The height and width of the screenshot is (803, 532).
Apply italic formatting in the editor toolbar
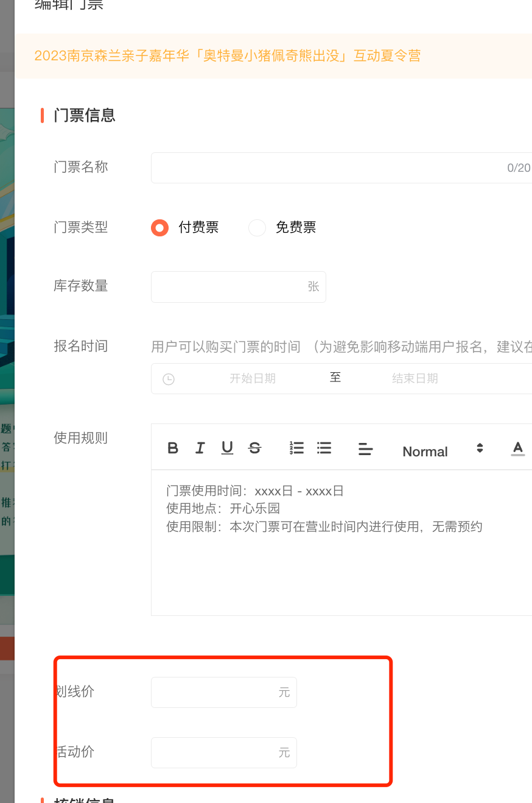200,448
